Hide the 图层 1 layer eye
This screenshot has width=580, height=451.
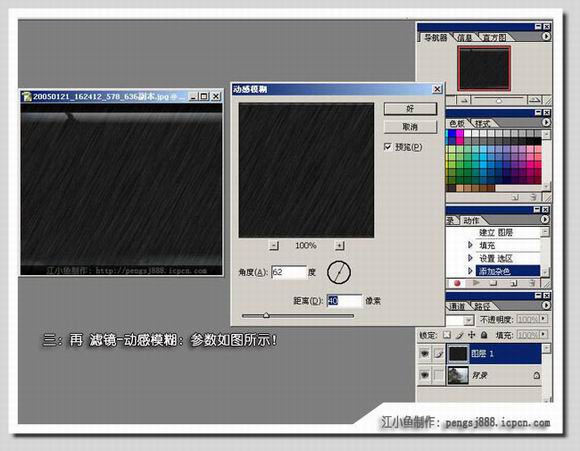pyautogui.click(x=425, y=354)
